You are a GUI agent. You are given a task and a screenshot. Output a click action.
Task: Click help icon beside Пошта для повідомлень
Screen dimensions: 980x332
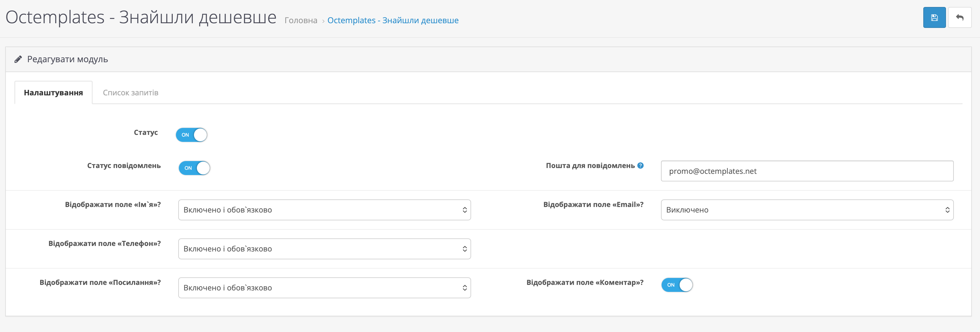pyautogui.click(x=641, y=165)
